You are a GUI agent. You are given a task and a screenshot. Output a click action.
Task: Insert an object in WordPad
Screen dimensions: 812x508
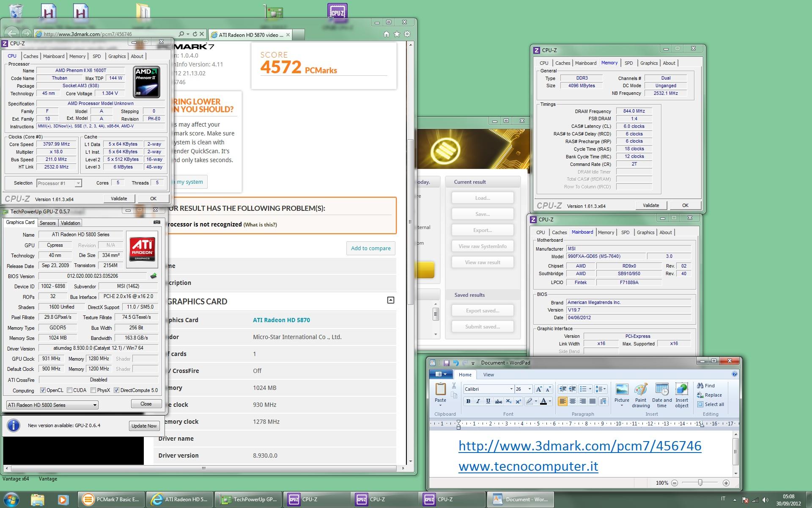682,395
